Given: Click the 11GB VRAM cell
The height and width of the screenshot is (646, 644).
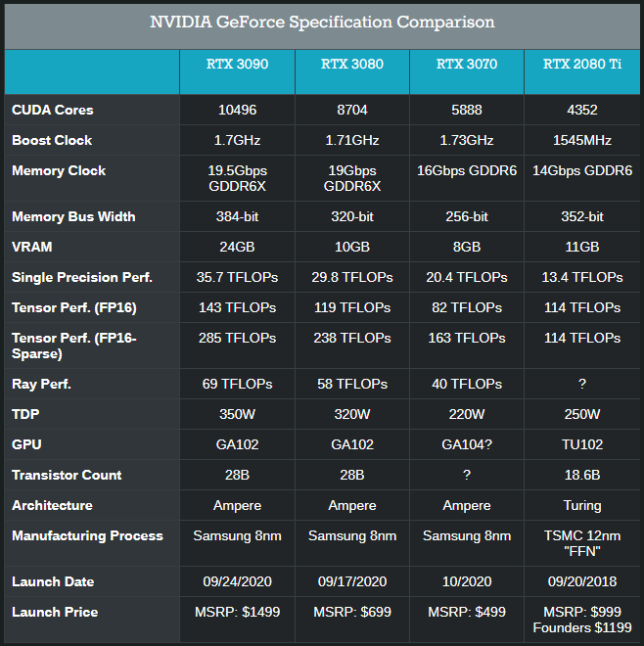Looking at the screenshot, I should pyautogui.click(x=582, y=248).
